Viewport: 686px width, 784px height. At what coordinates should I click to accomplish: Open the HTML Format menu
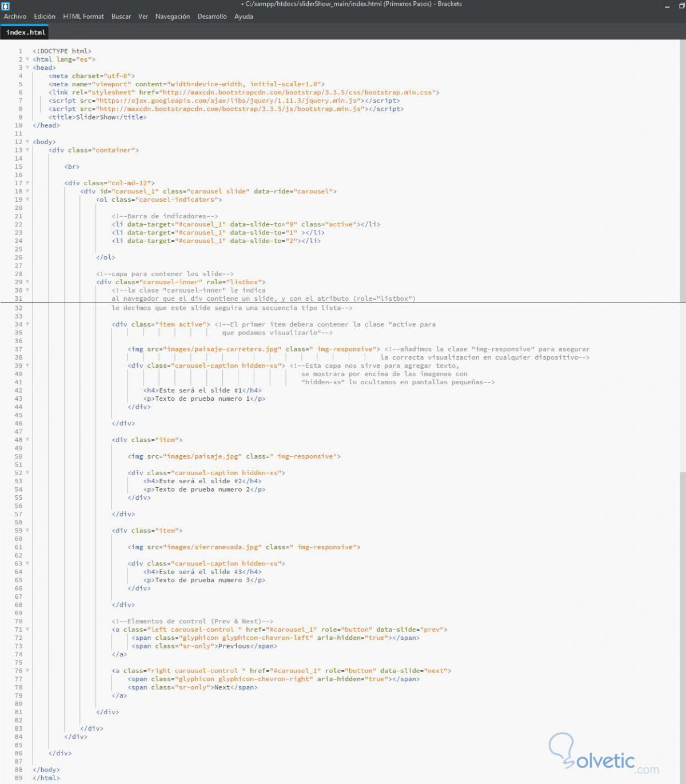(x=83, y=17)
